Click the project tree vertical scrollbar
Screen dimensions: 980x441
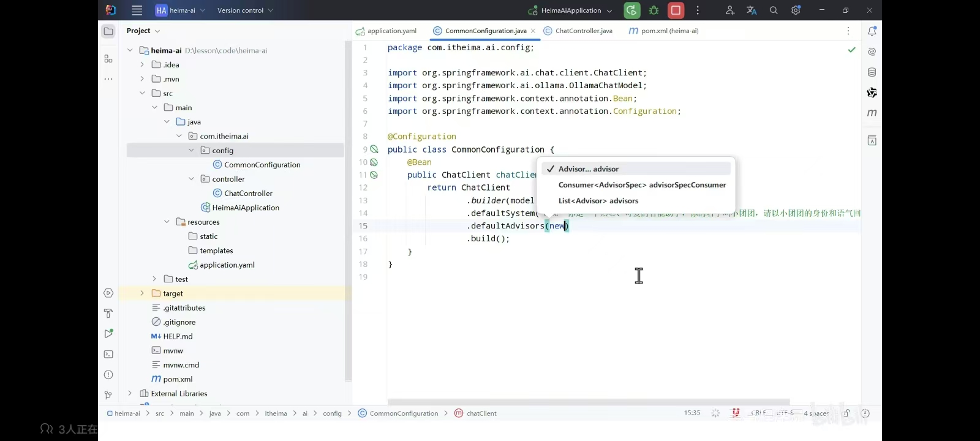pyautogui.click(x=348, y=211)
